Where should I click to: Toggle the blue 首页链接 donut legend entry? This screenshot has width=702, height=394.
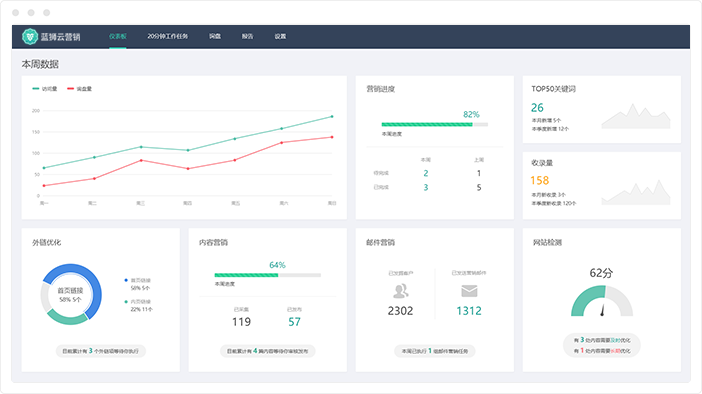coord(137,280)
